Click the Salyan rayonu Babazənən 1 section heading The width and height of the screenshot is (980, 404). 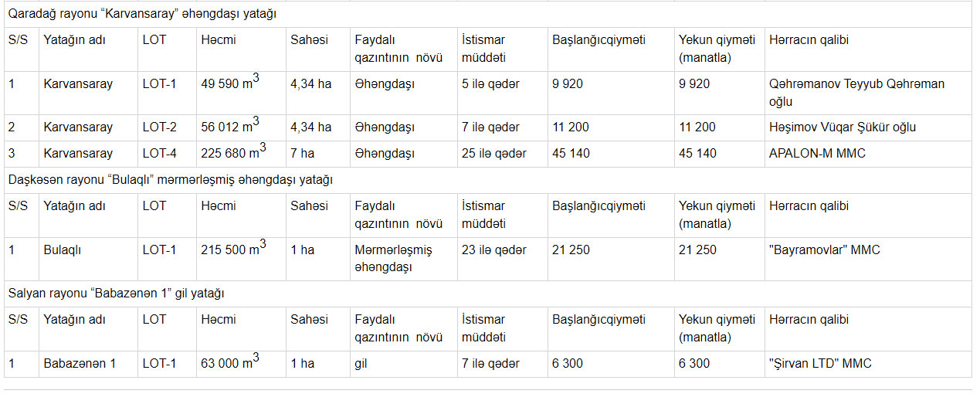117,294
